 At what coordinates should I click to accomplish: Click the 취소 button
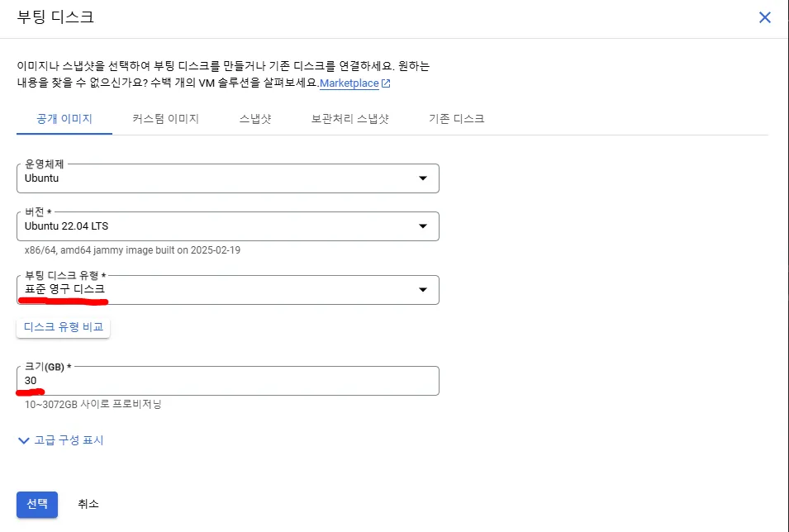(x=88, y=504)
